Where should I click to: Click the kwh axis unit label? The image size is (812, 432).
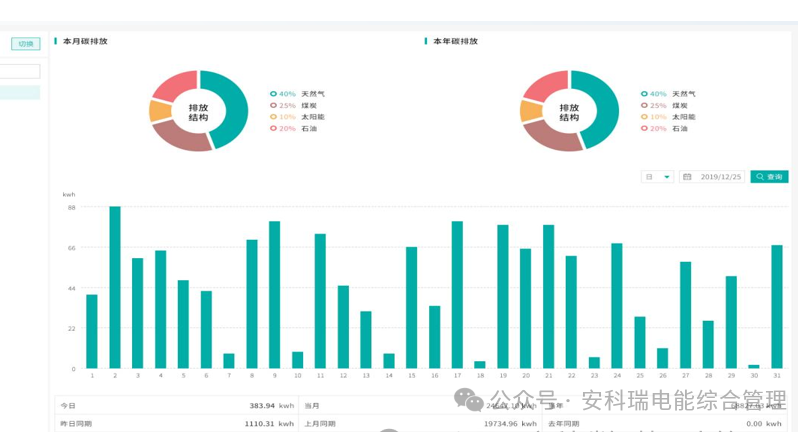[69, 194]
